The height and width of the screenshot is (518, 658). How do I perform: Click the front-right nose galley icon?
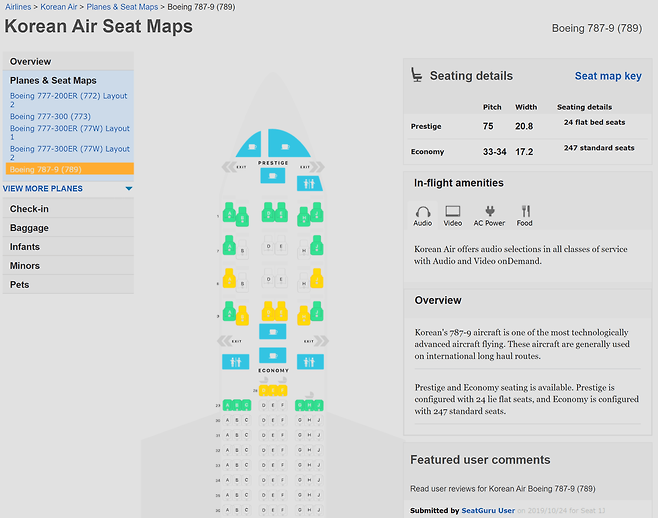click(288, 144)
